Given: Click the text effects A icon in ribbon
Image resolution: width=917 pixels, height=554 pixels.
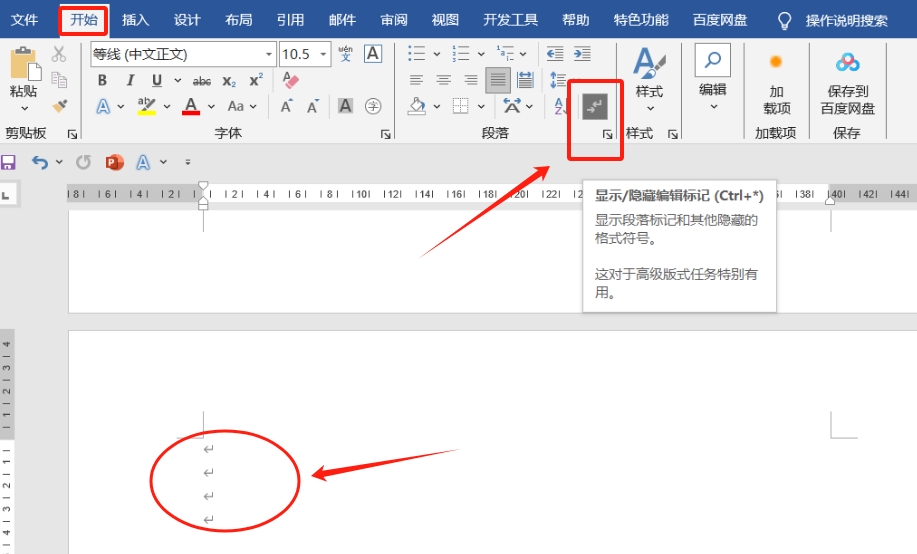Looking at the screenshot, I should pos(103,106).
